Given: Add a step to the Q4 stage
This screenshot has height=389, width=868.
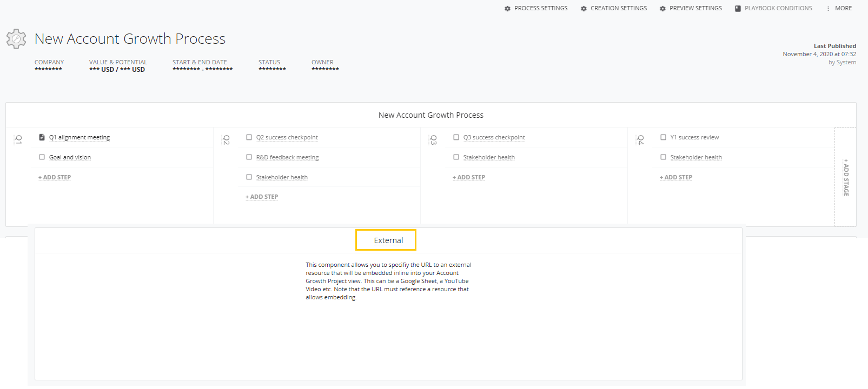Looking at the screenshot, I should [676, 177].
